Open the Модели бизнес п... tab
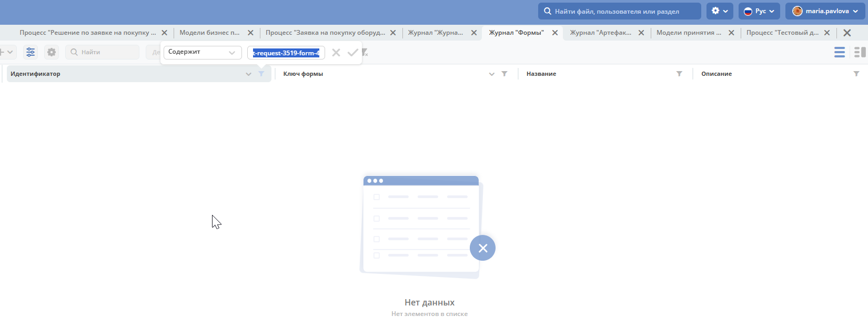 coord(209,33)
